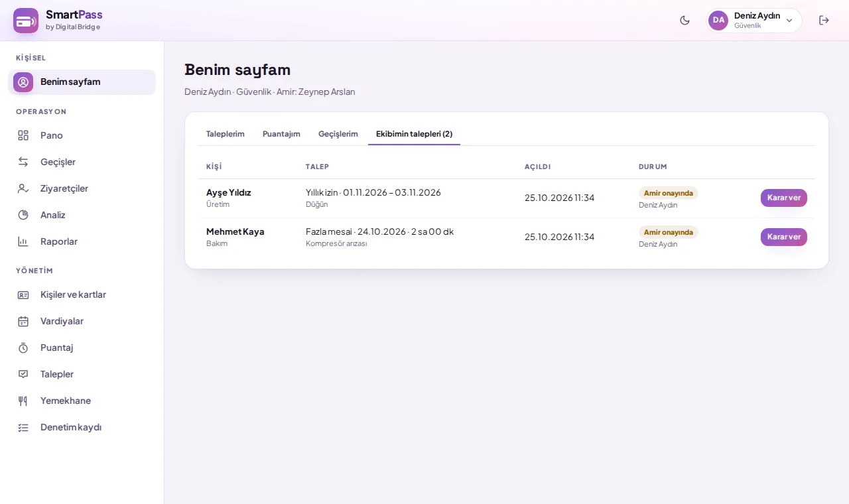Screen dimensions: 849x504
Task: Click the Geçişler arrows icon
Action: [x=23, y=162]
